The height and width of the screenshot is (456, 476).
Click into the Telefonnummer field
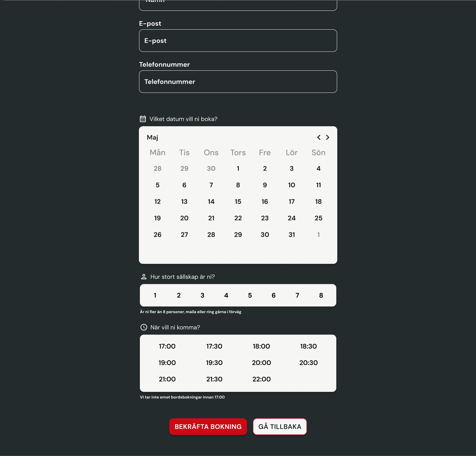(x=238, y=82)
